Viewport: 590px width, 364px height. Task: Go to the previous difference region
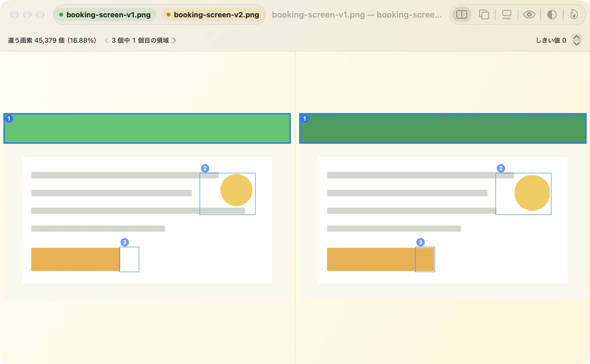point(107,40)
